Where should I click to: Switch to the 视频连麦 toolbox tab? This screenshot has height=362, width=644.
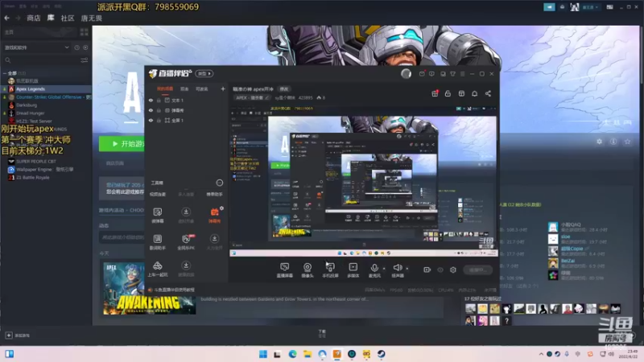tap(158, 194)
